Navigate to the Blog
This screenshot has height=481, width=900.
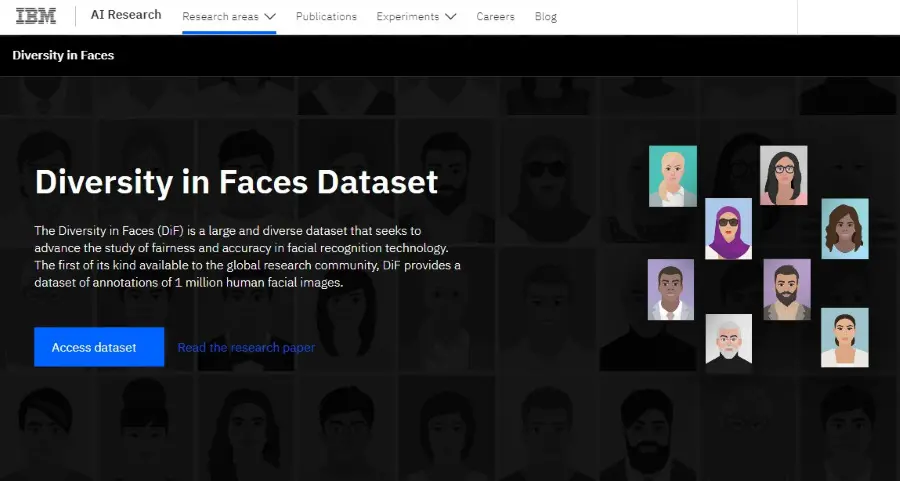pos(546,17)
